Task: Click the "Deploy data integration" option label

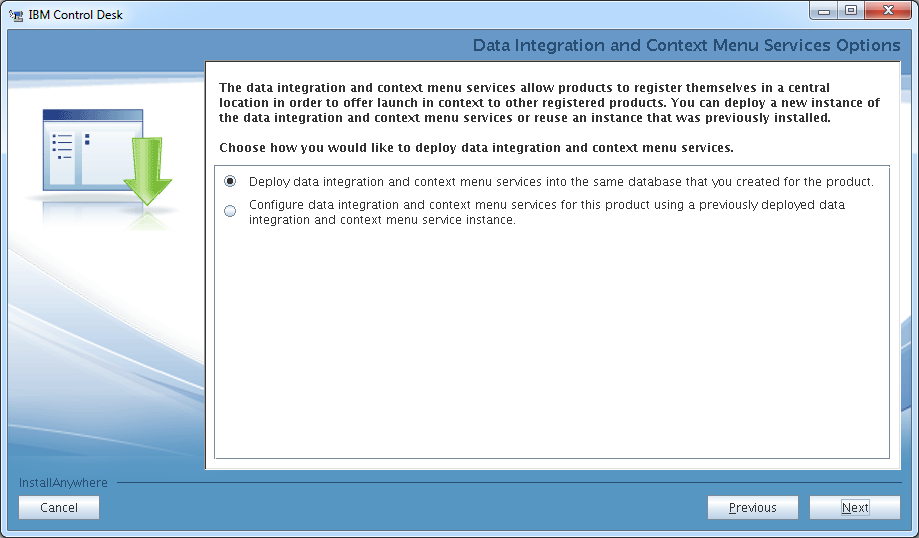Action: point(561,182)
